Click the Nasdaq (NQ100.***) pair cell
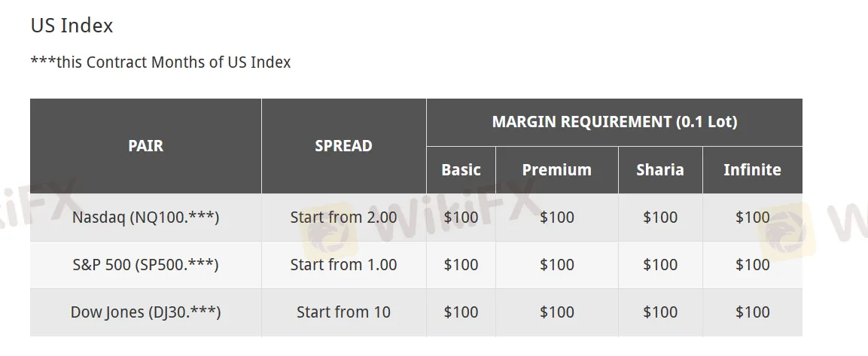Viewport: 868px width, 356px height. pos(145,218)
